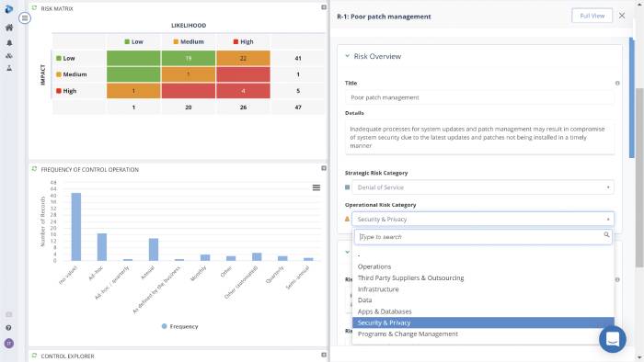The image size is (644, 362).
Task: Expand the Risk Matrix widget
Action: point(324,7)
